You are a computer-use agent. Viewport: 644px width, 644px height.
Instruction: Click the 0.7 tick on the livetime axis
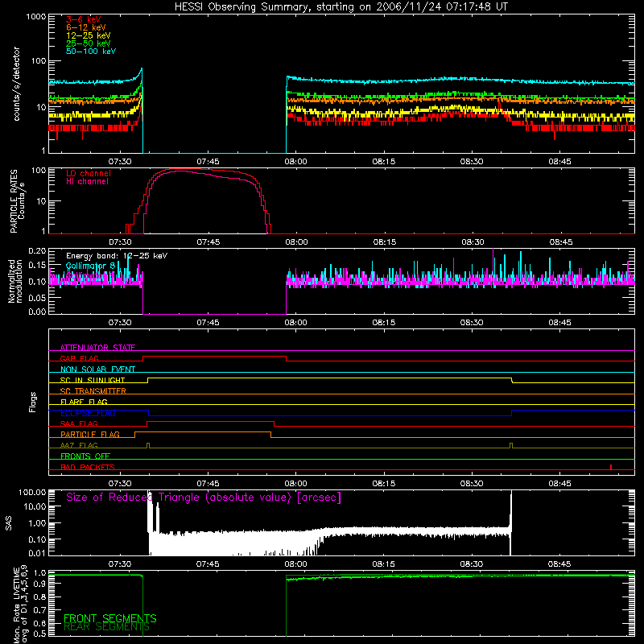point(40,610)
